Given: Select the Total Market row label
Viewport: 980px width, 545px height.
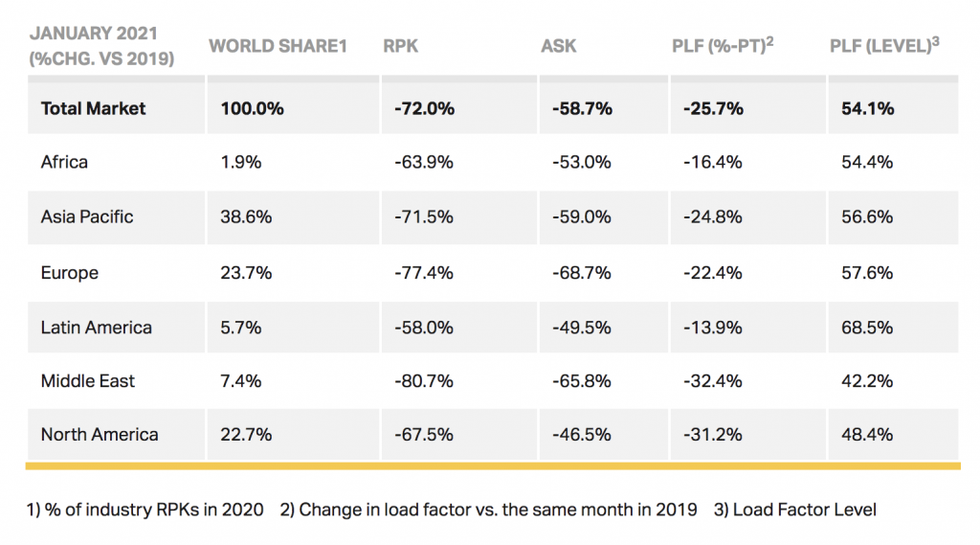Looking at the screenshot, I should [x=93, y=108].
